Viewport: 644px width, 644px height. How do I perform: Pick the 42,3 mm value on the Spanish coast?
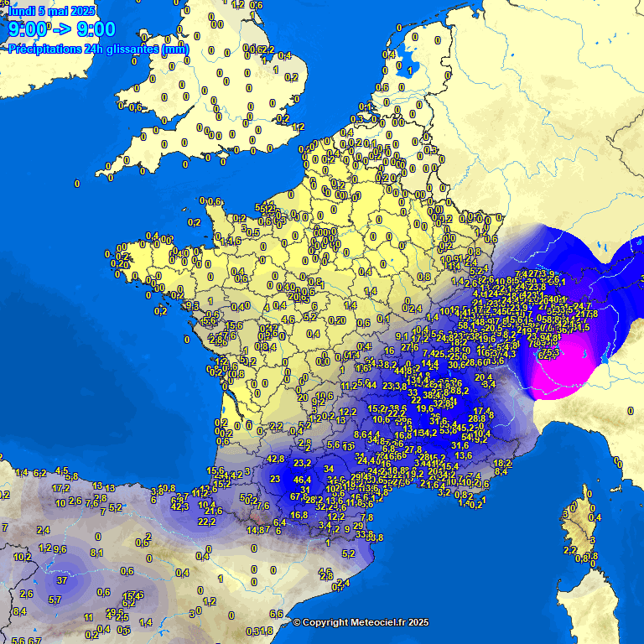pos(180,506)
